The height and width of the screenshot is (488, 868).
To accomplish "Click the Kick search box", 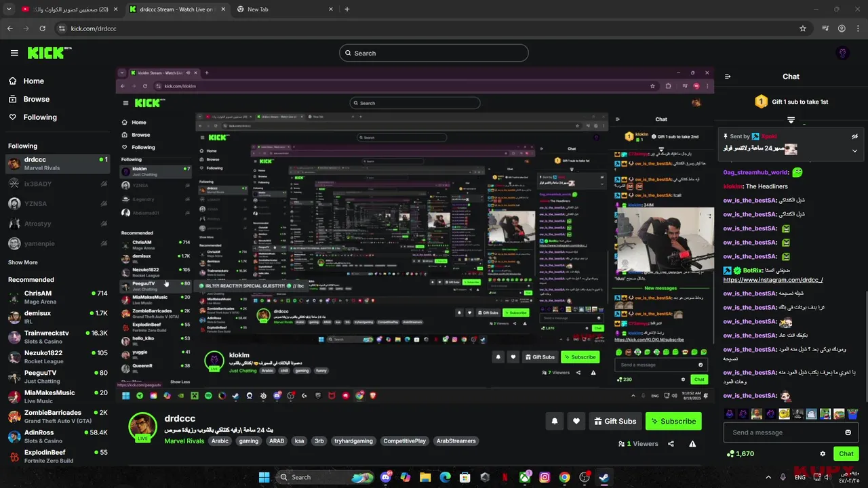I will tap(434, 53).
